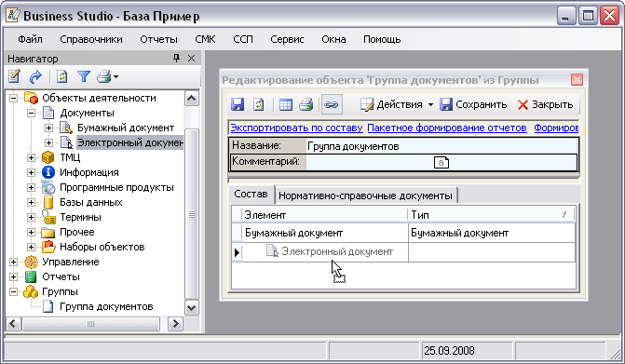Viewport: 625px width, 364px height.
Task: Click the Navigator print icon
Action: [104, 76]
